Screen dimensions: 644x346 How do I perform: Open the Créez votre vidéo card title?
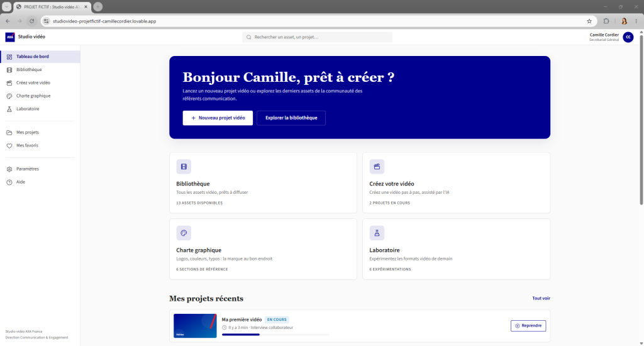(x=391, y=184)
